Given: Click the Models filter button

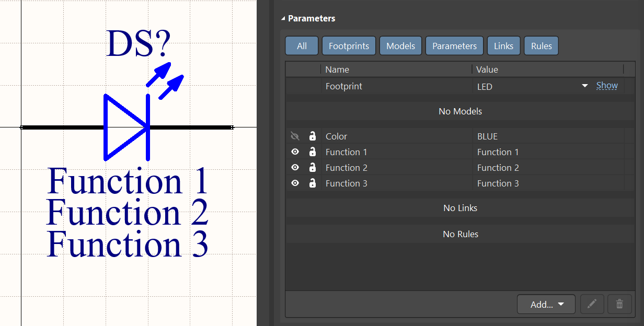Looking at the screenshot, I should [400, 45].
